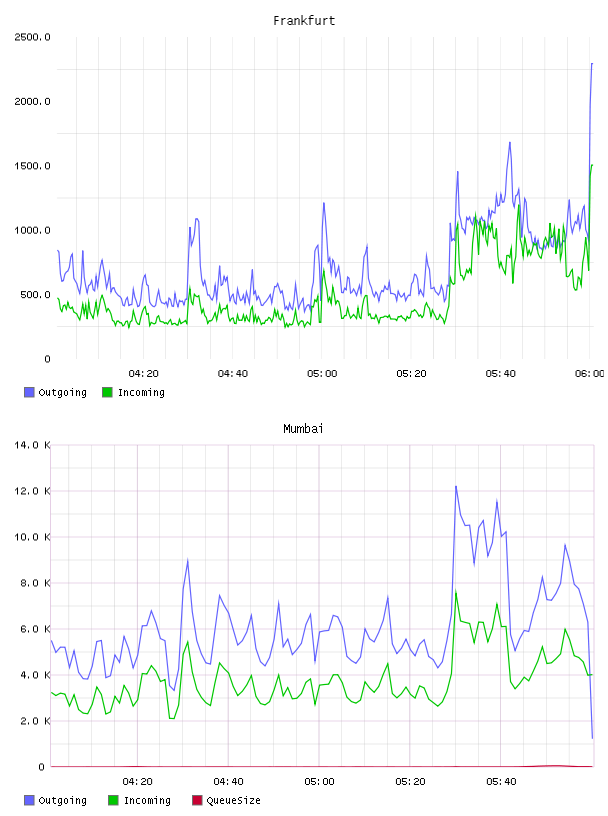The height and width of the screenshot is (816, 608).
Task: Click the 12.0 K axis label in Mumbai chart
Action: pos(32,491)
